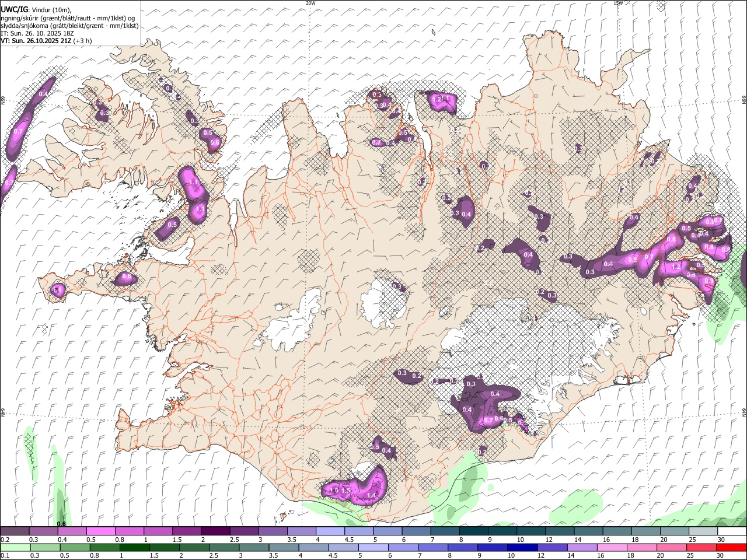Click the gray-green swatch above lower-row 3
This screenshot has width=747, height=560.
(x=254, y=547)
